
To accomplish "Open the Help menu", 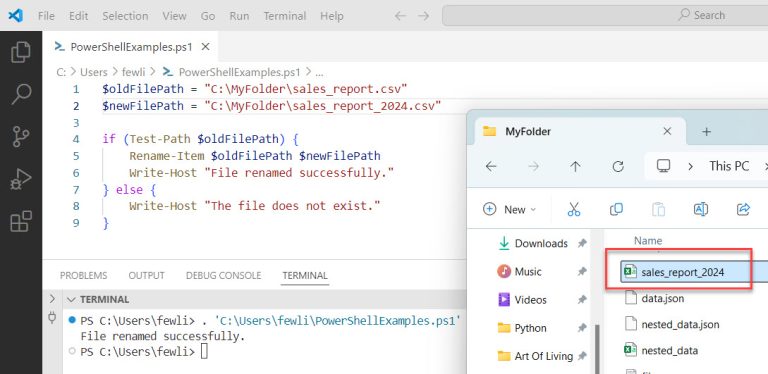I will click(x=332, y=16).
